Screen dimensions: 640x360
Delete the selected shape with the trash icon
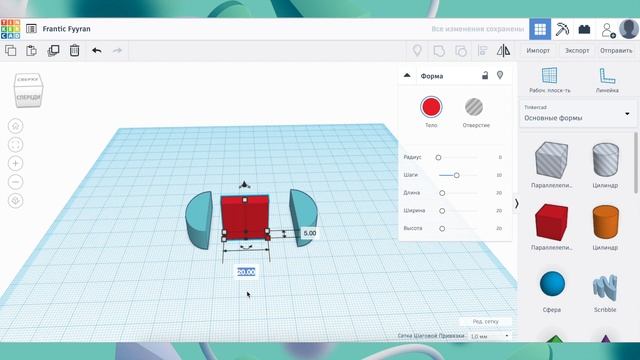pos(74,51)
